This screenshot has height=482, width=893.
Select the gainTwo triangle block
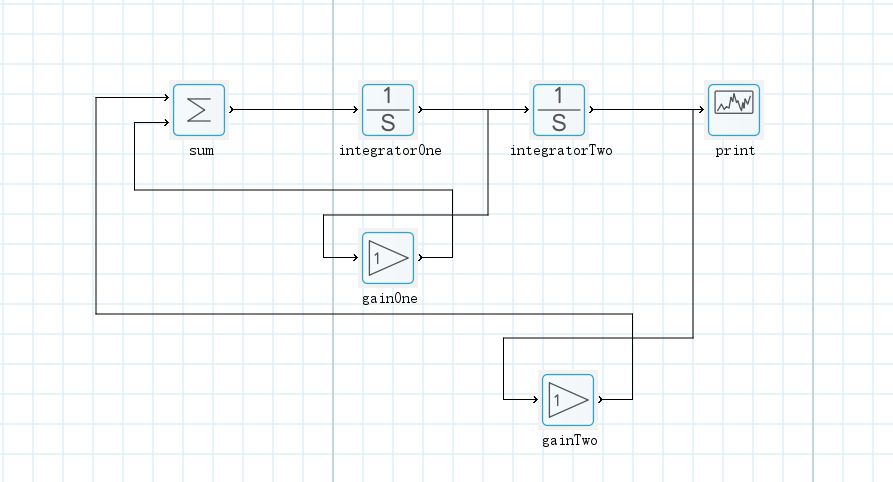568,400
